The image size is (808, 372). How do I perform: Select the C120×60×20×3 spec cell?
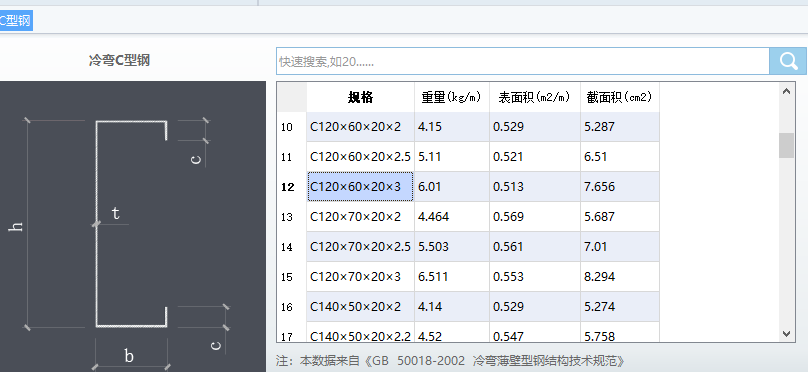click(360, 187)
